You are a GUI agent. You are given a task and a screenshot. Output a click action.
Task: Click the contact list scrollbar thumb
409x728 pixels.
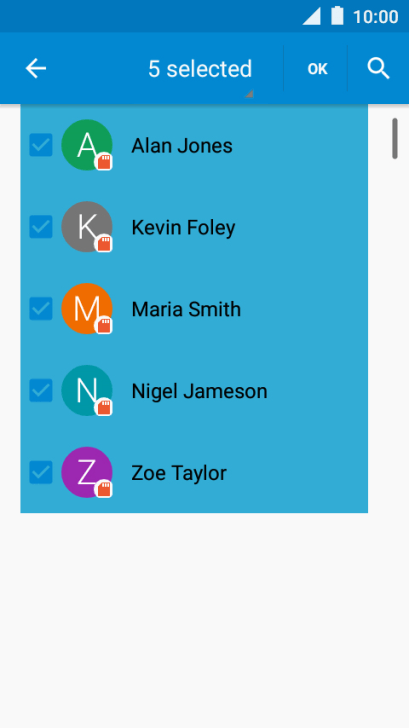pos(395,138)
